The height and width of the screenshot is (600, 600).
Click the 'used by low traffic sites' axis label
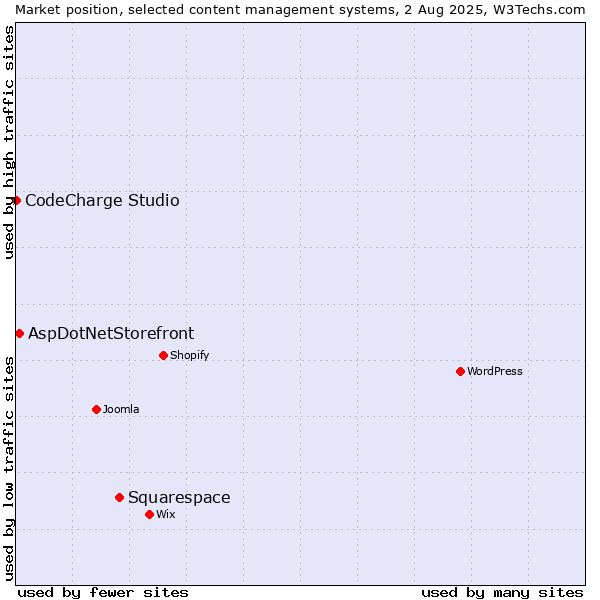(x=8, y=469)
